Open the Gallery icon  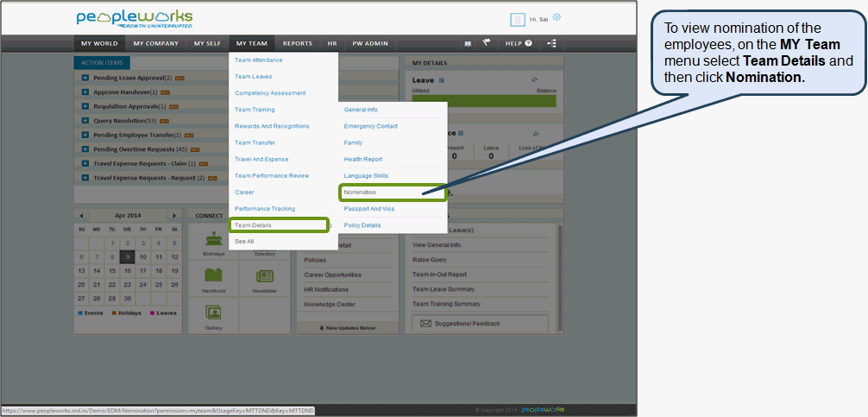point(213,313)
